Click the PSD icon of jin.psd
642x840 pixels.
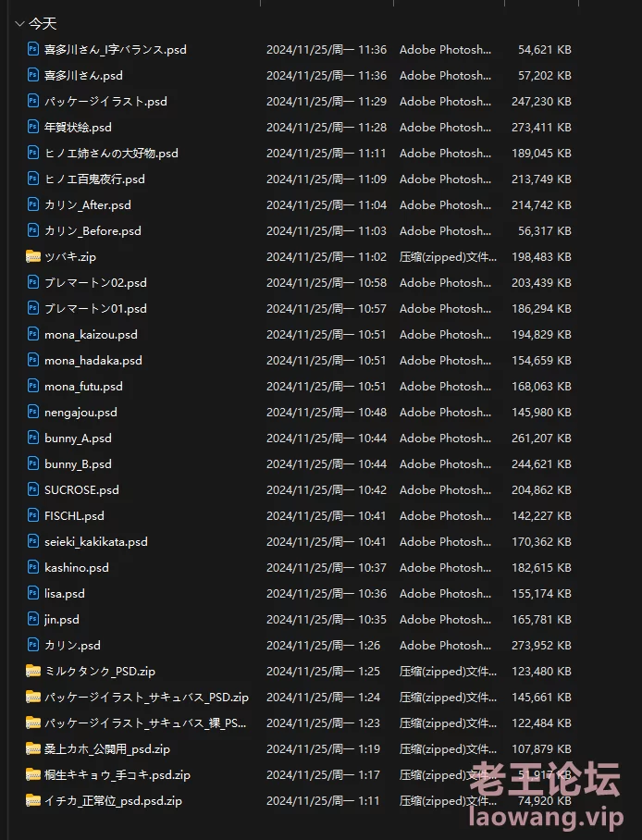[x=33, y=619]
